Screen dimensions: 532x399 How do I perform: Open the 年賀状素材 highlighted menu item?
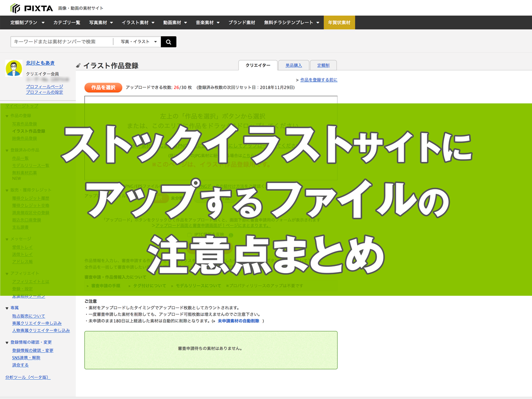point(339,23)
